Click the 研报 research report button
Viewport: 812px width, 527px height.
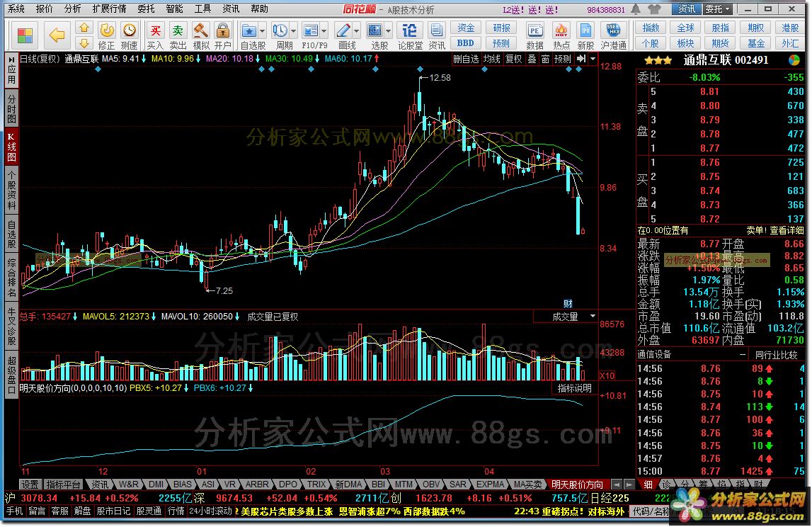coord(501,28)
